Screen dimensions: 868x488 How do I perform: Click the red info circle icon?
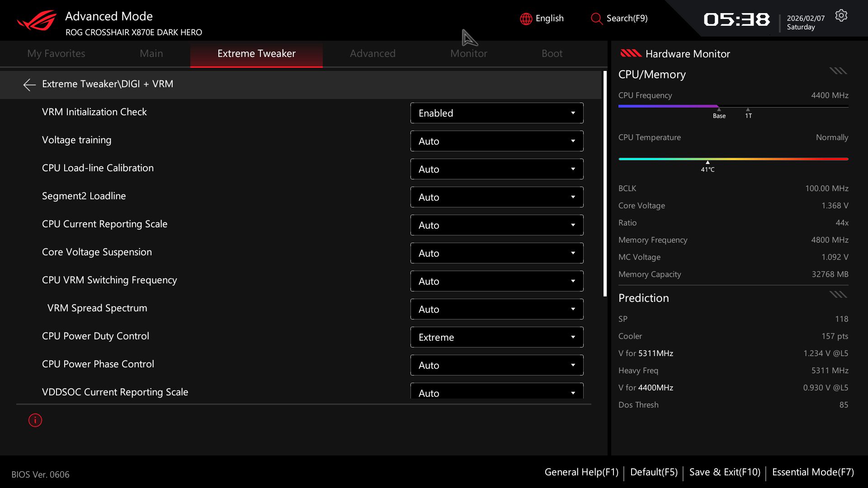click(35, 420)
